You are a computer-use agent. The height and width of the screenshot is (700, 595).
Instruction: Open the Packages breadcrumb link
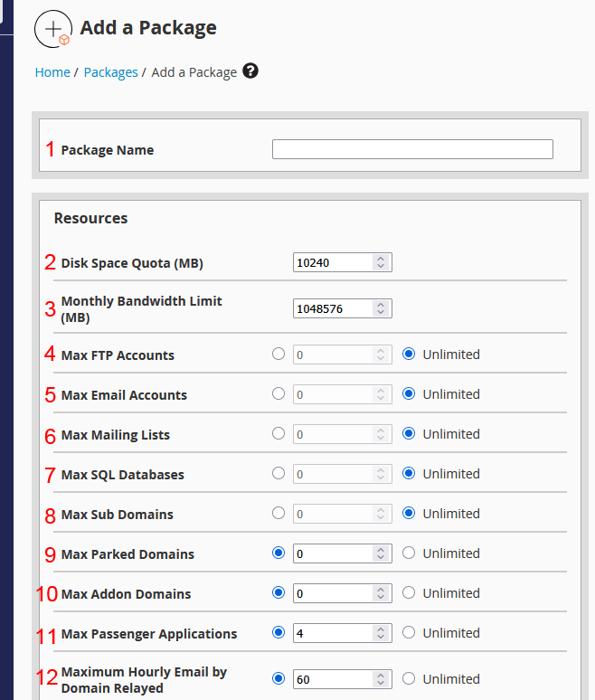(x=110, y=72)
